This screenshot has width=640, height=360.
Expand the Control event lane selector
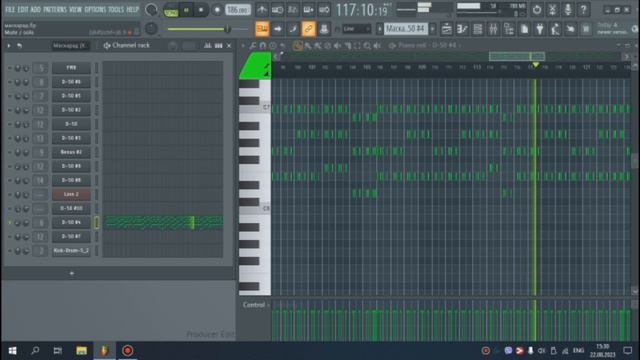(x=256, y=305)
